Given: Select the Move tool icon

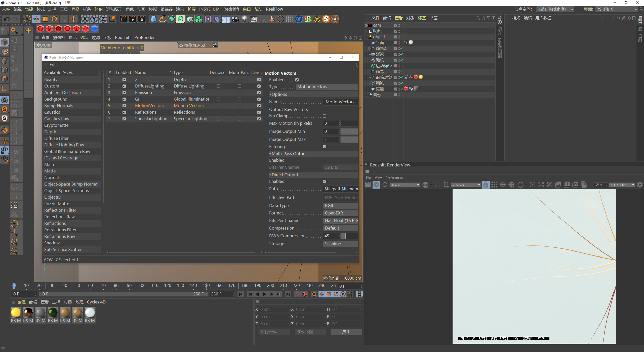Looking at the screenshot, I should click(36, 19).
